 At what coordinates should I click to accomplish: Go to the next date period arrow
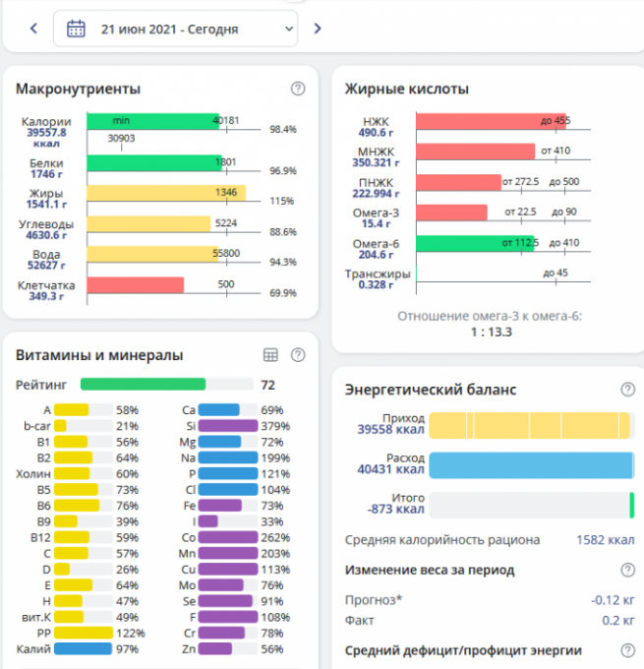click(317, 29)
